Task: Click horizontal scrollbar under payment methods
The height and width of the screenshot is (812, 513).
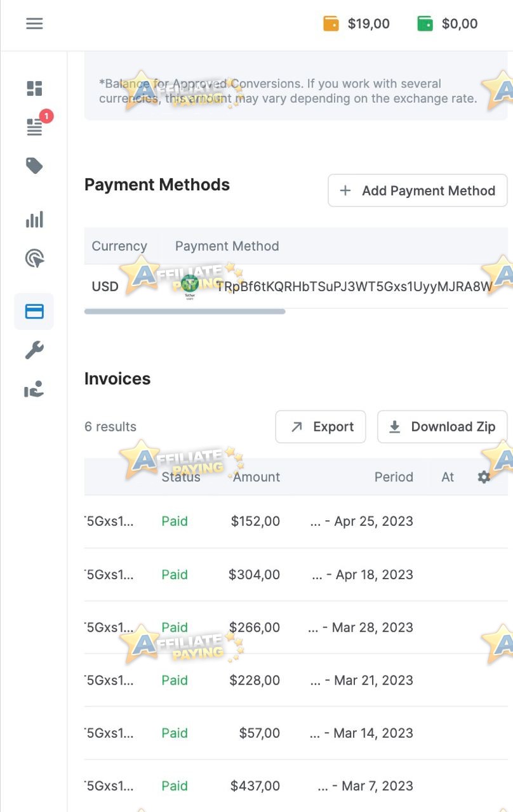Action: coord(184,311)
